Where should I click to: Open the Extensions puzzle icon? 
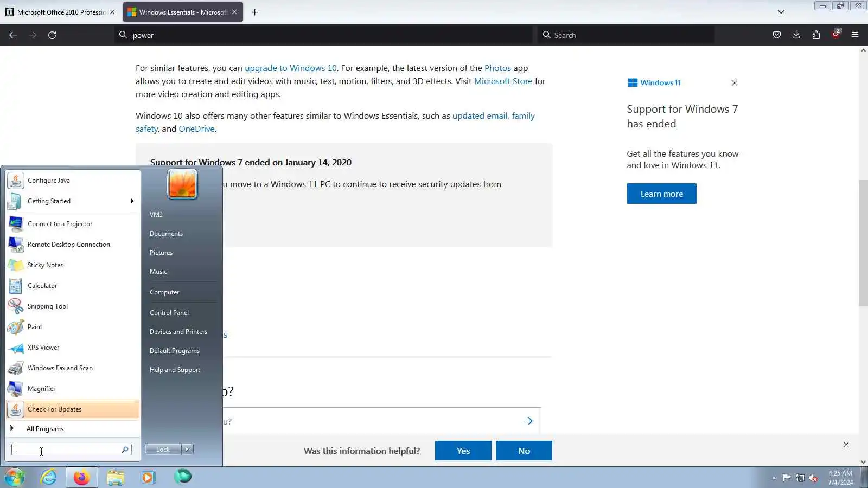click(x=816, y=35)
